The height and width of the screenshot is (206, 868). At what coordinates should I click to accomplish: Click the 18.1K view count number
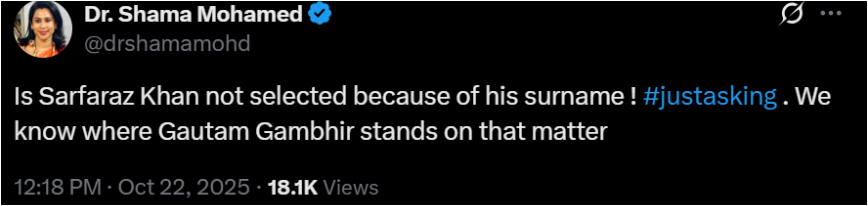pos(293,187)
